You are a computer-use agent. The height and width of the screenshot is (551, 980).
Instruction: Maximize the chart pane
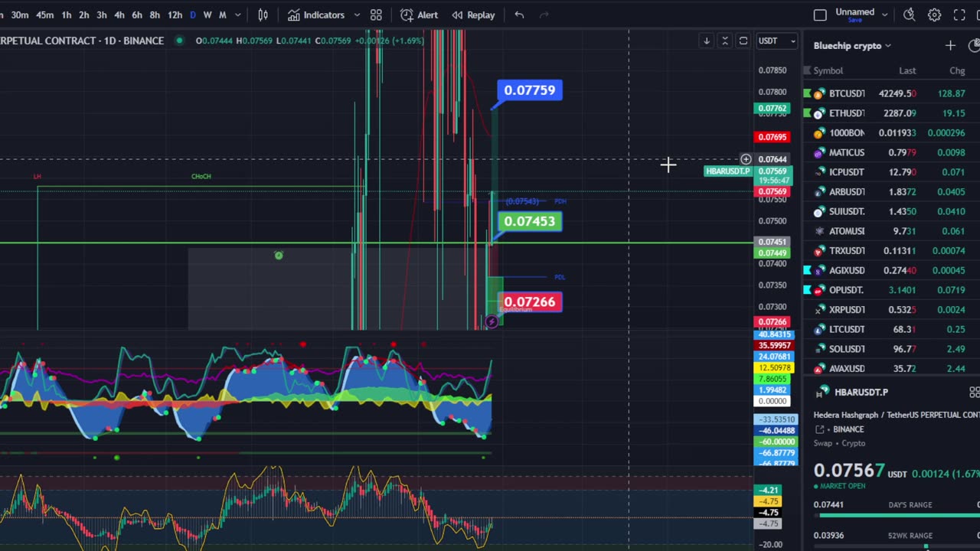[743, 41]
